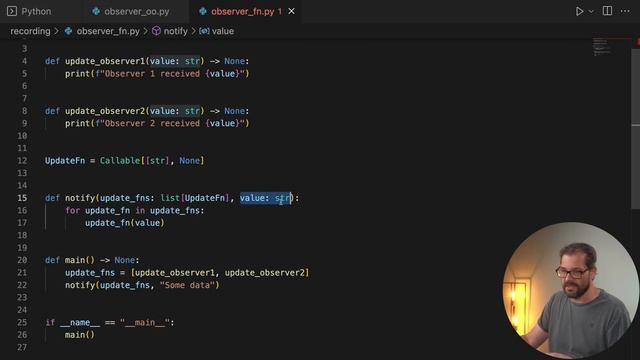Click the terminal icon on Python tab
The height and width of the screenshot is (360, 640).
(12, 11)
